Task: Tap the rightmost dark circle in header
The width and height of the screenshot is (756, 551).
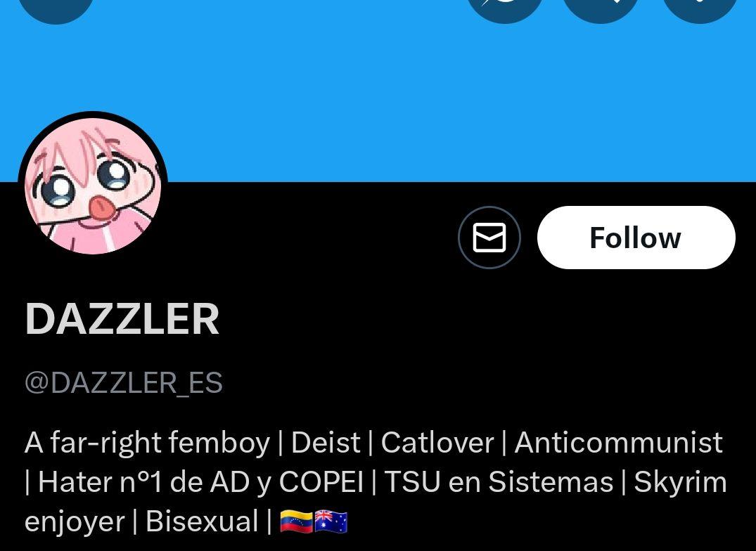Action: coord(700,6)
